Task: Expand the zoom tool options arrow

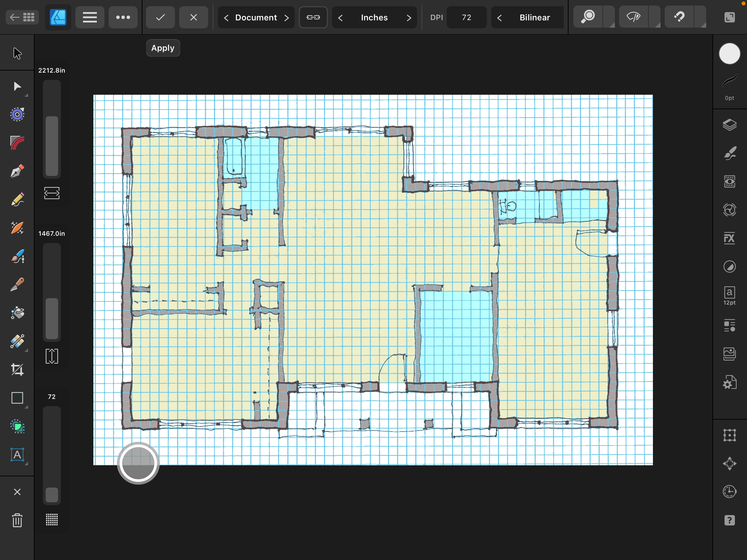Action: [609, 17]
